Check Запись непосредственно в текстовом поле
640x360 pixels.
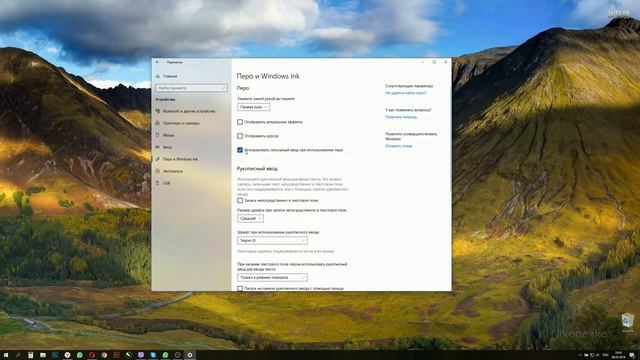(x=240, y=200)
